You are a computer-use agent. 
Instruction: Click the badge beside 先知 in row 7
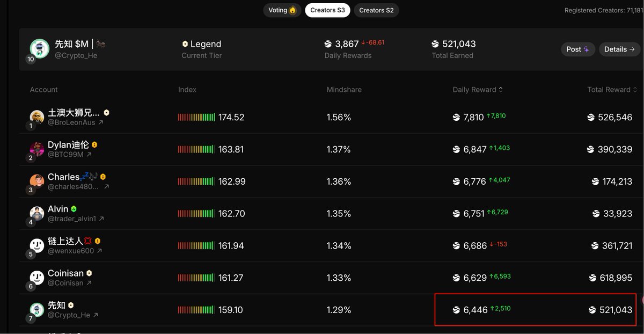tap(71, 305)
